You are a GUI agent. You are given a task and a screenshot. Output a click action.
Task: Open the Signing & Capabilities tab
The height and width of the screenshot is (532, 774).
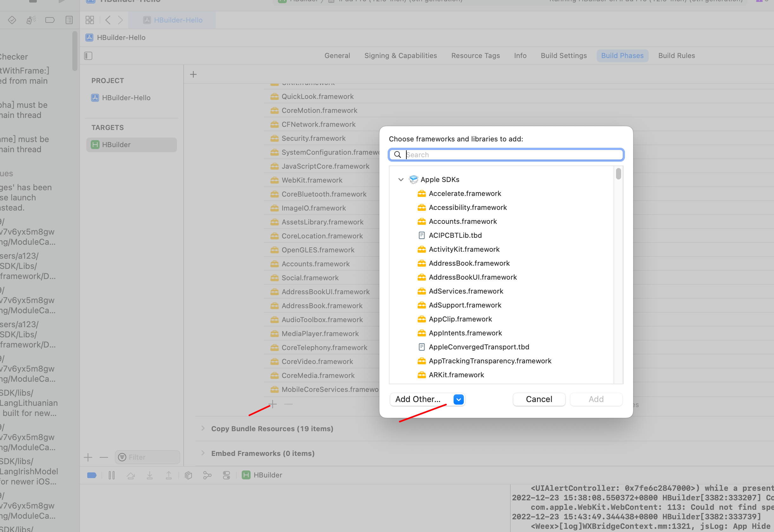coord(401,56)
